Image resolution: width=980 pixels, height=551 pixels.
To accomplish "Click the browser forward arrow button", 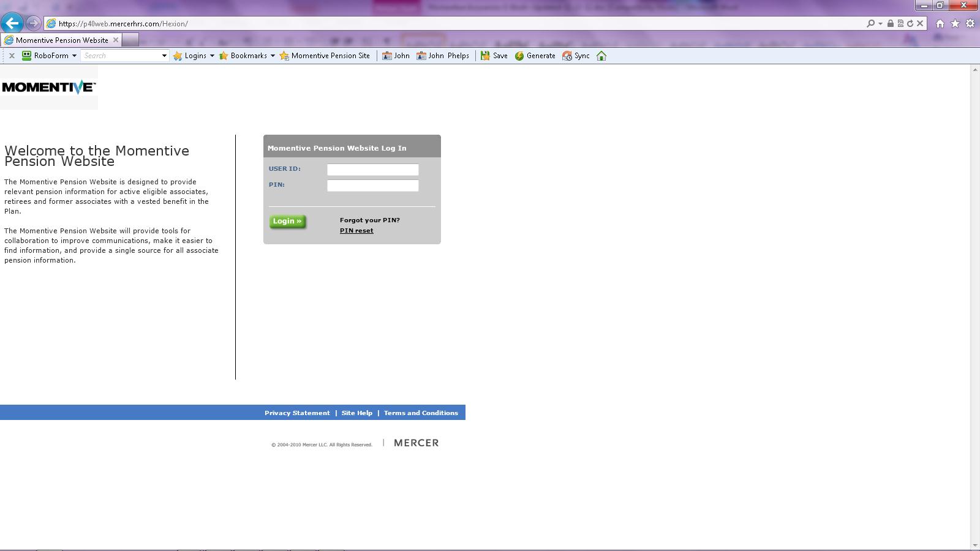I will 34,23.
